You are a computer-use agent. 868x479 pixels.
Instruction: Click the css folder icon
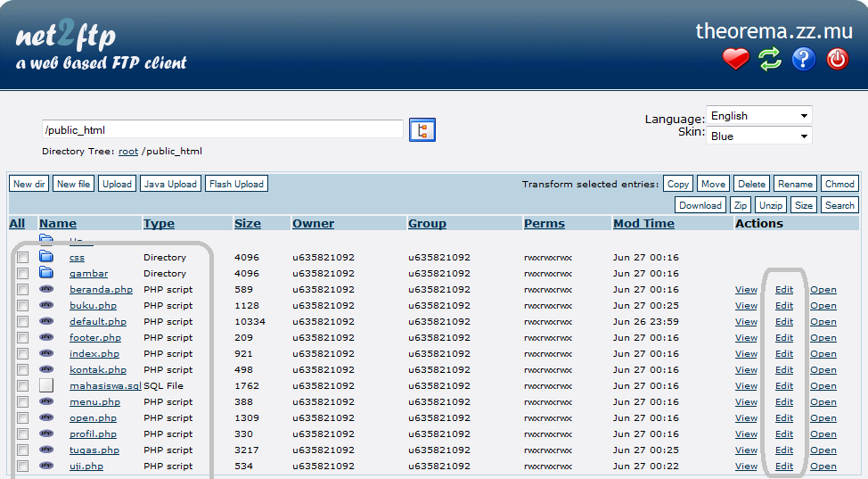46,257
